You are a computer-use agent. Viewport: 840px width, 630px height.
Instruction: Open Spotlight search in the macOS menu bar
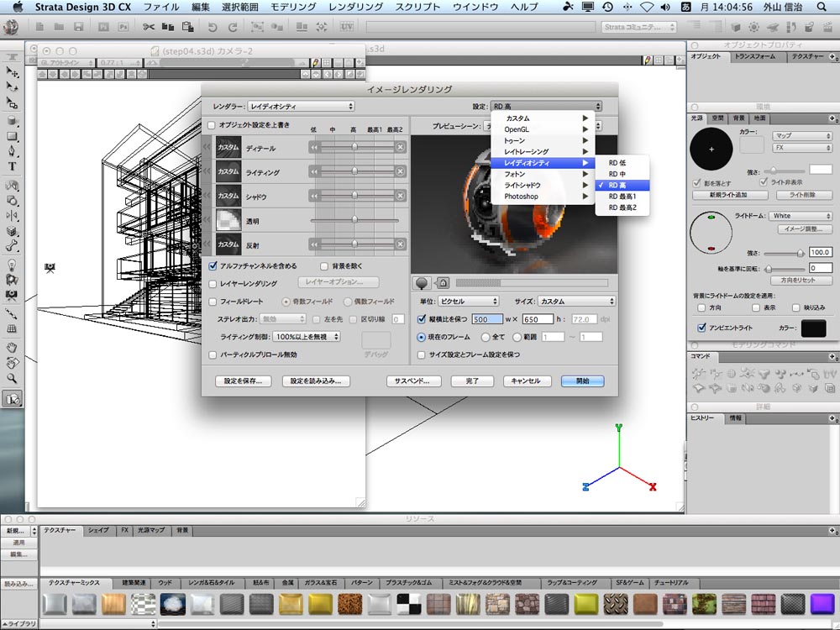[x=822, y=7]
